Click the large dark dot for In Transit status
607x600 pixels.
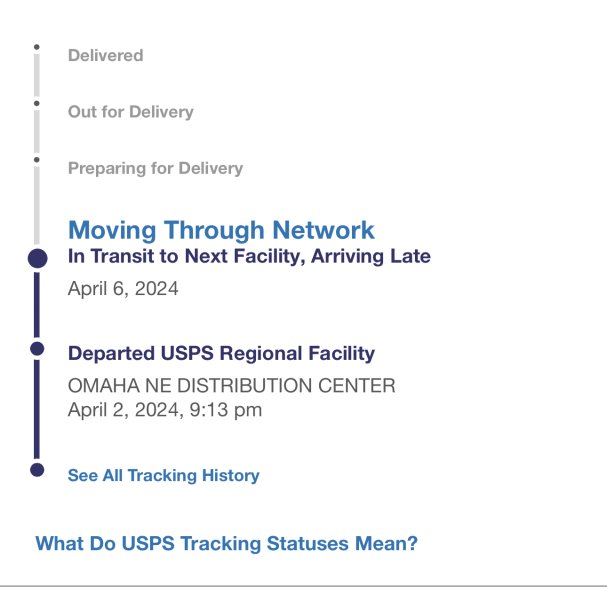click(37, 258)
